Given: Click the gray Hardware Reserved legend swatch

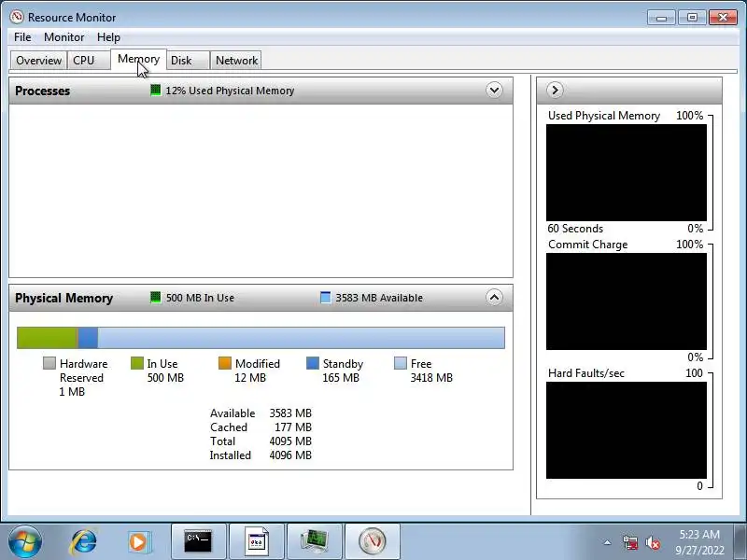Looking at the screenshot, I should [49, 363].
